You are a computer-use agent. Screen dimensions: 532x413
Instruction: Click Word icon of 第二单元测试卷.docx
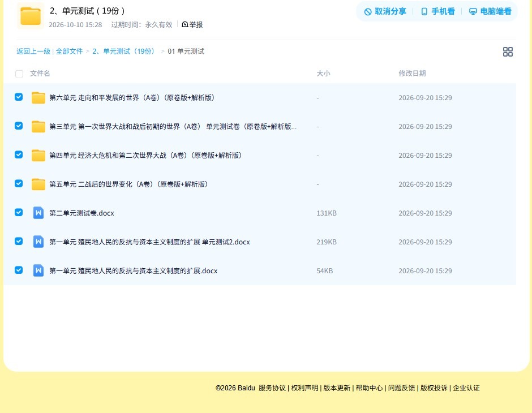click(x=38, y=213)
